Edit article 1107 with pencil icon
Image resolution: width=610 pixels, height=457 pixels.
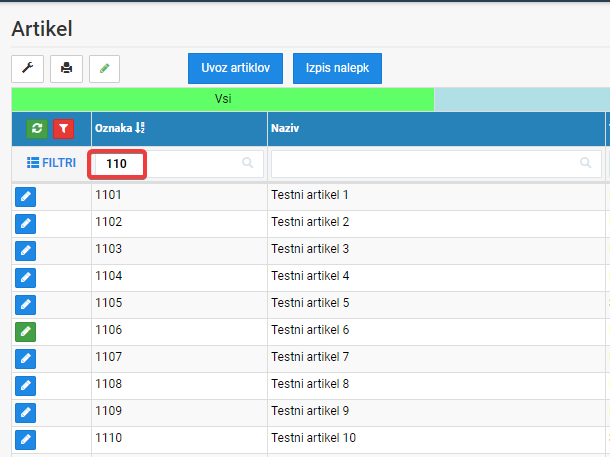[26, 359]
